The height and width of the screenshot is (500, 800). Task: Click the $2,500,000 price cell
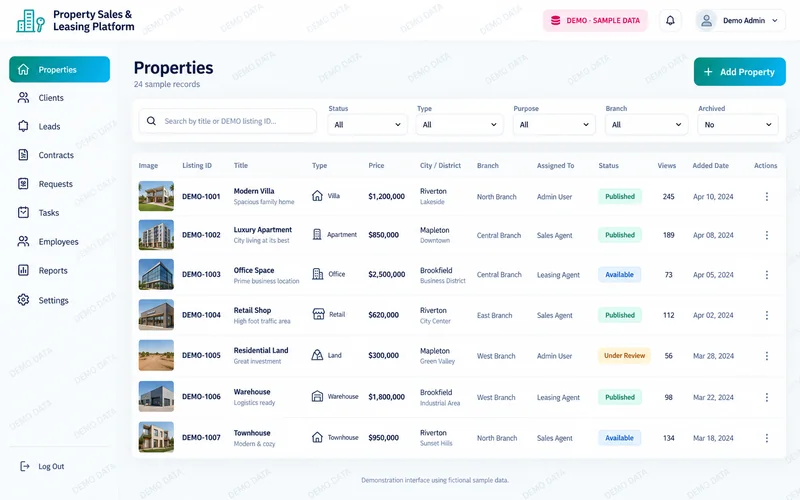[x=387, y=274]
